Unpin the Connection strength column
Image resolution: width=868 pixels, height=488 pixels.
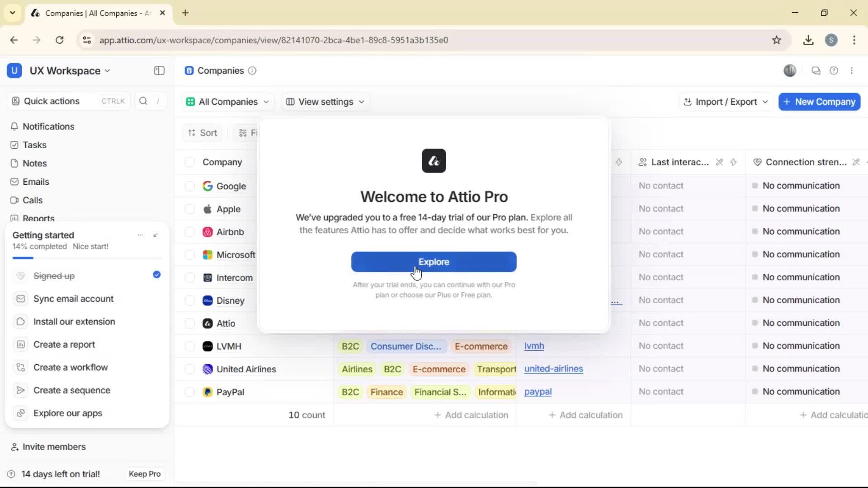pyautogui.click(x=856, y=162)
